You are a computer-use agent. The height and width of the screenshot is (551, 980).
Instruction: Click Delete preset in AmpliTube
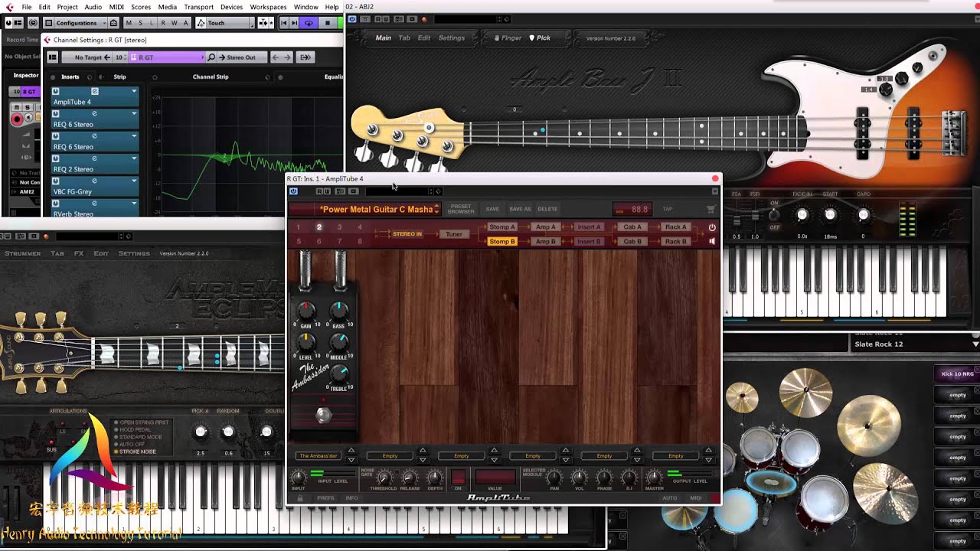pos(547,209)
